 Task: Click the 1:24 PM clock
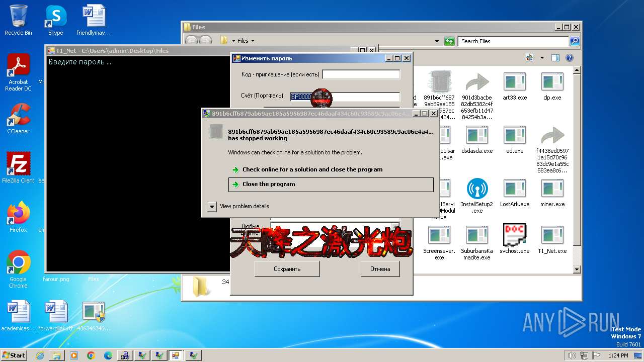coord(618,355)
